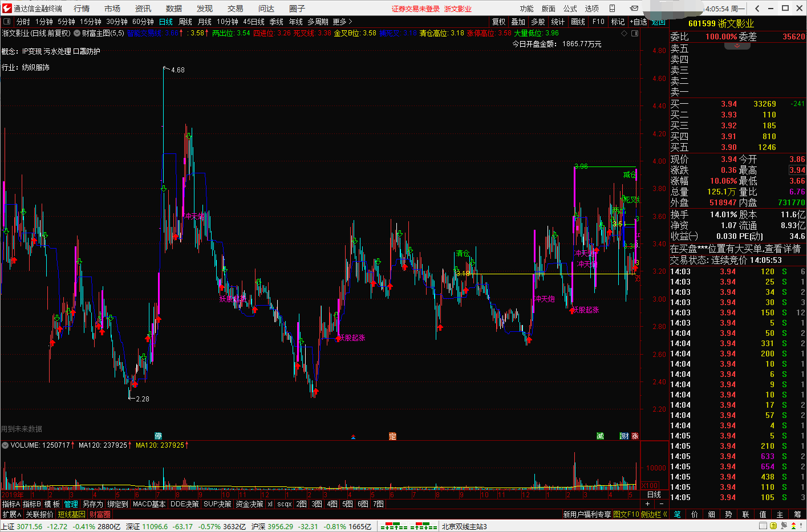Click the 北京双线主站3 server status
The image size is (807, 532).
tap(464, 526)
